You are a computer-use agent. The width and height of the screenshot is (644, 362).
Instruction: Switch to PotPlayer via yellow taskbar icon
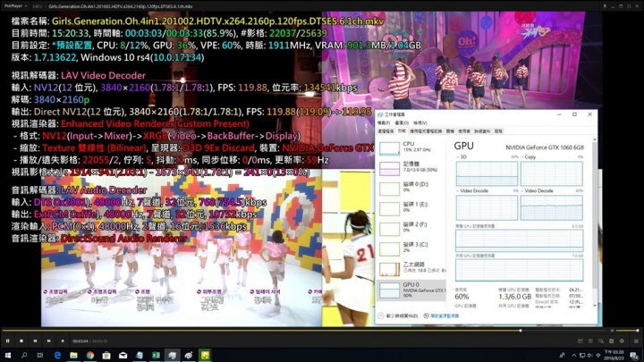[205, 355]
